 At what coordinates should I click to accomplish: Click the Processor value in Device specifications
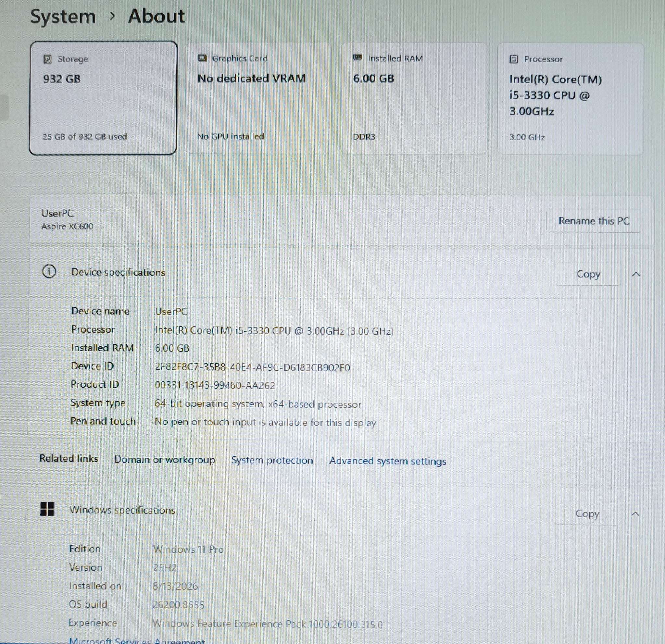coord(274,330)
